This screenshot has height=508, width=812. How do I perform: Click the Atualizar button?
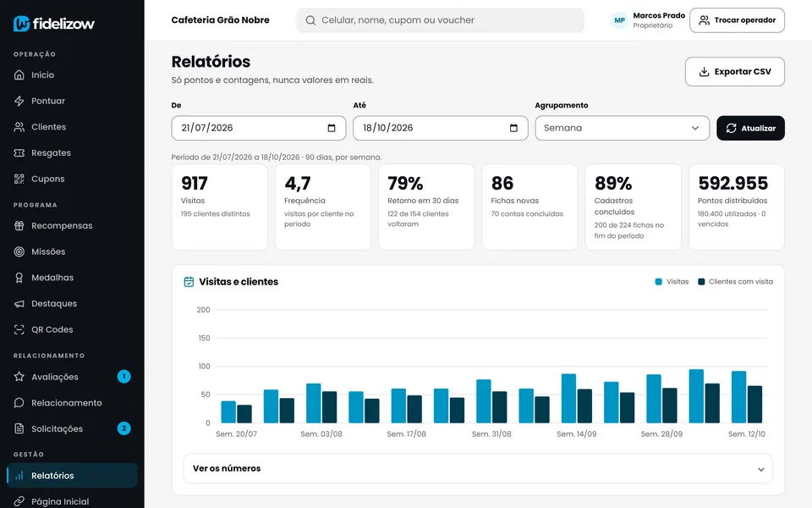[750, 128]
